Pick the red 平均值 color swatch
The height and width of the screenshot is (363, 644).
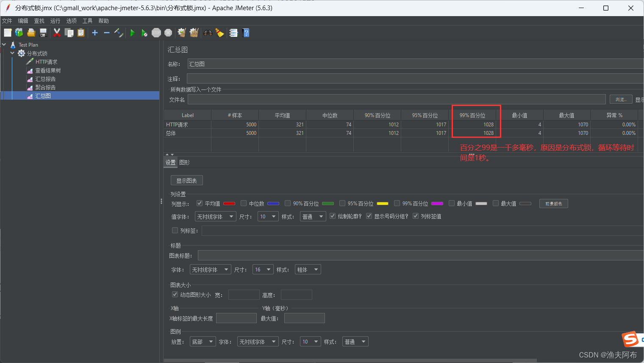click(229, 204)
